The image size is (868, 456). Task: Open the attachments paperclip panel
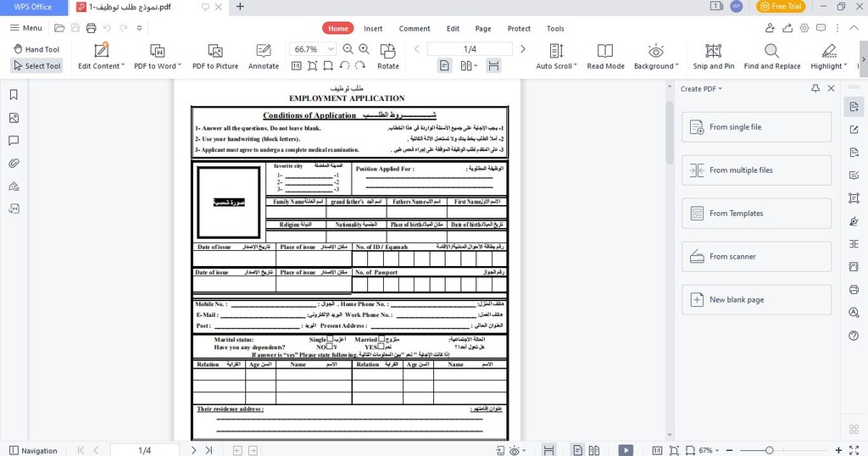coord(14,164)
